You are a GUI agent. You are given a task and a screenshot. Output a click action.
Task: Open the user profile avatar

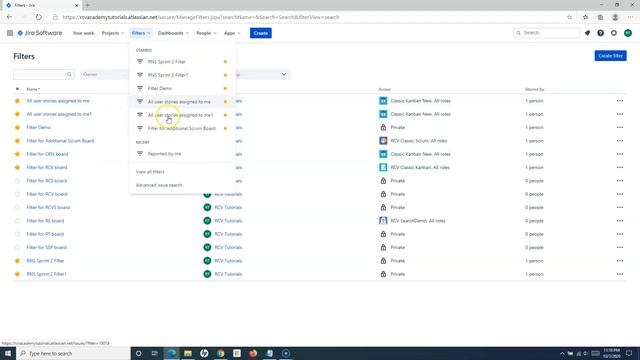click(x=628, y=33)
